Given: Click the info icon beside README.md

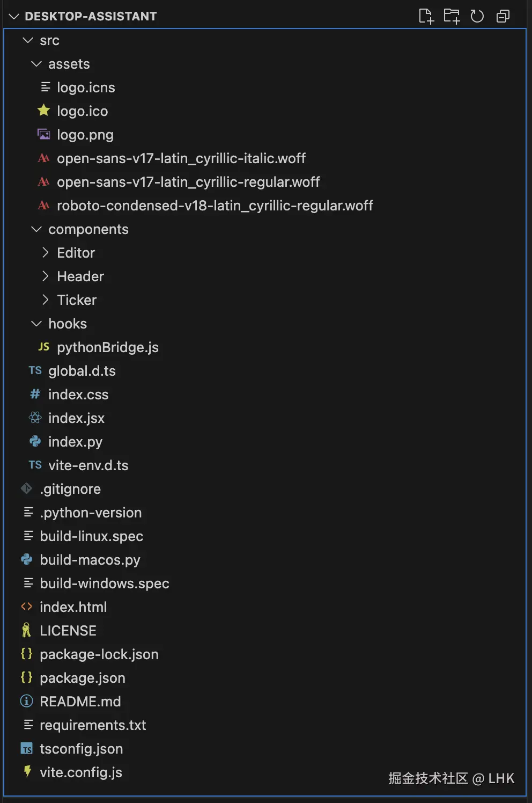Looking at the screenshot, I should [26, 701].
